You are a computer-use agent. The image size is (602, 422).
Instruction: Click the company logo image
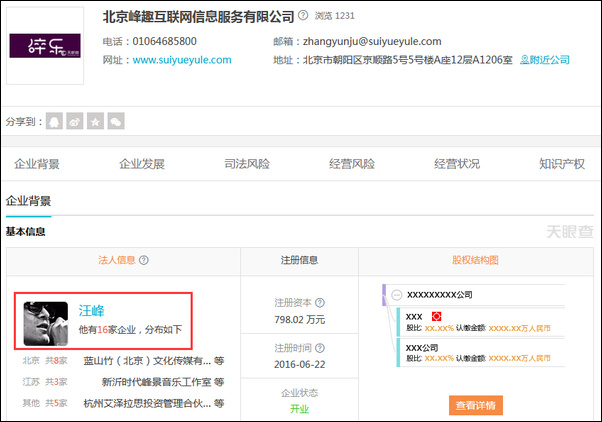(45, 46)
